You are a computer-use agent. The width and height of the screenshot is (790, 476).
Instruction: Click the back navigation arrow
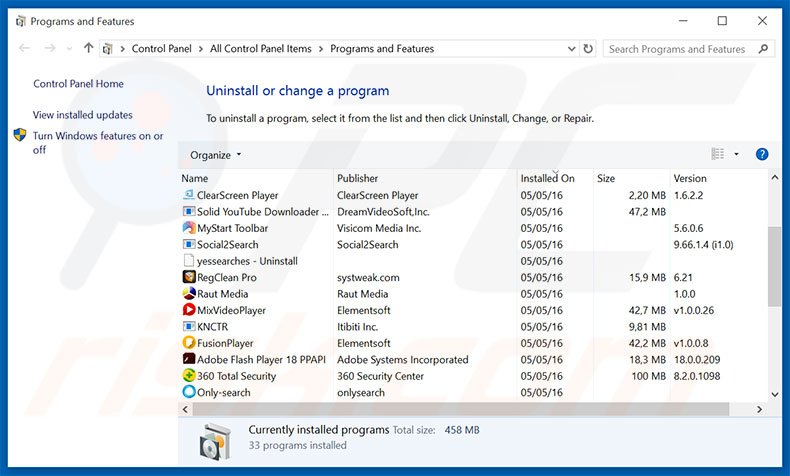24,48
